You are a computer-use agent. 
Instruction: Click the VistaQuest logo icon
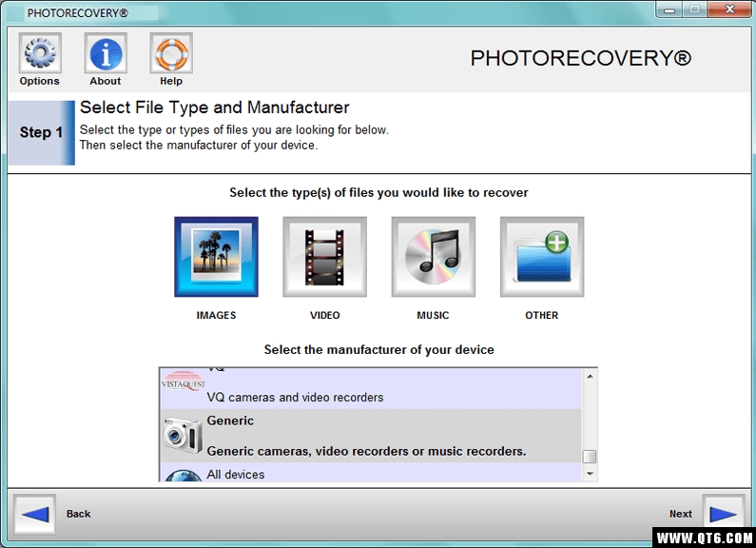[x=183, y=382]
